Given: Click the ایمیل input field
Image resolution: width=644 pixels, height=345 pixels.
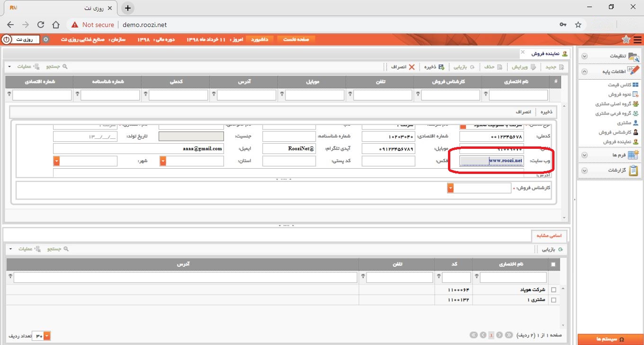Looking at the screenshot, I should [138, 149].
